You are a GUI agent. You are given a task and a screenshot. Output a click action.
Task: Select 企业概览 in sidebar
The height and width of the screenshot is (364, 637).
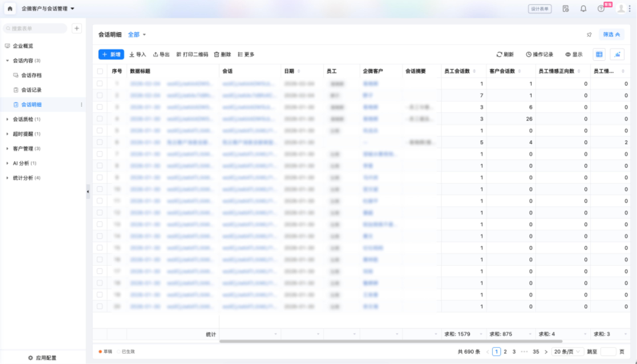coord(23,46)
